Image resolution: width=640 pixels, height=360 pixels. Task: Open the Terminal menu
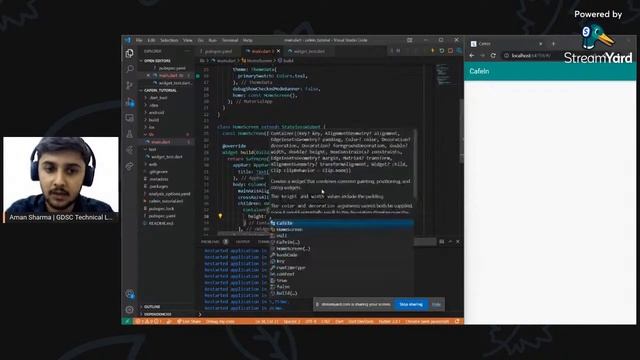pos(230,40)
